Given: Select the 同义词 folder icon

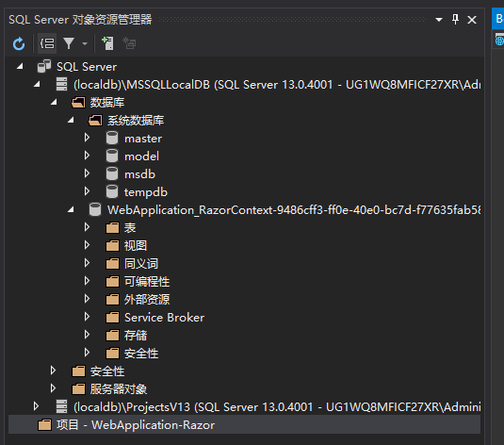Looking at the screenshot, I should 112,264.
